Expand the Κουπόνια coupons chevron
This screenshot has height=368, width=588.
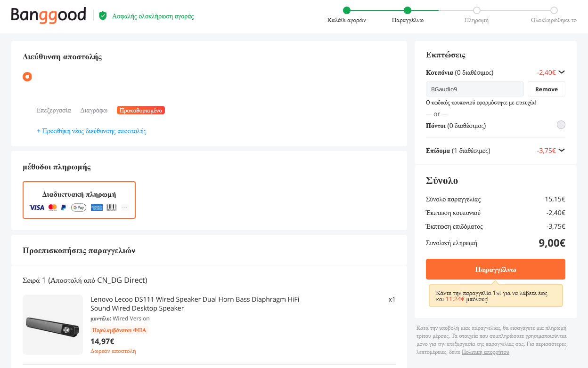[562, 72]
